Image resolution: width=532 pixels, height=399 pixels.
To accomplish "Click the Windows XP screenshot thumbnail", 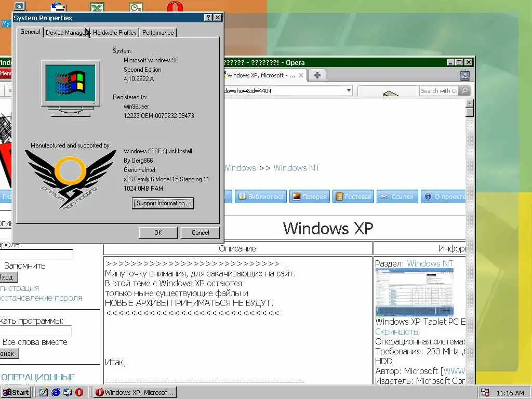I will 414,292.
